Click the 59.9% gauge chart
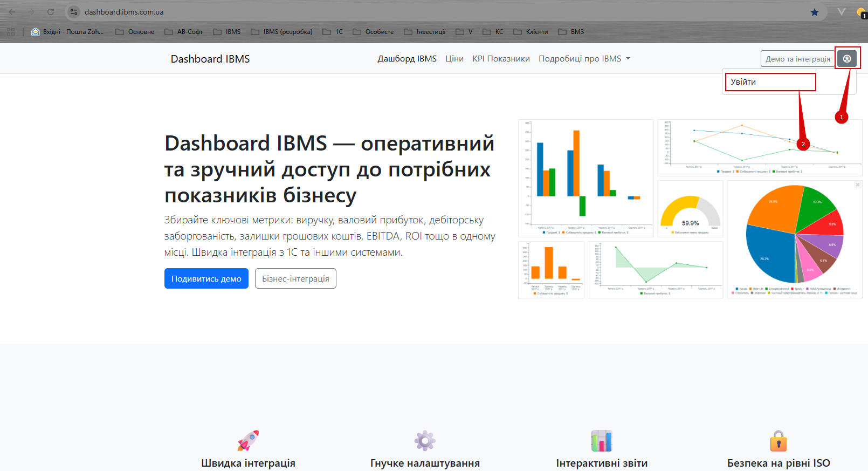This screenshot has height=471, width=868. click(x=690, y=209)
